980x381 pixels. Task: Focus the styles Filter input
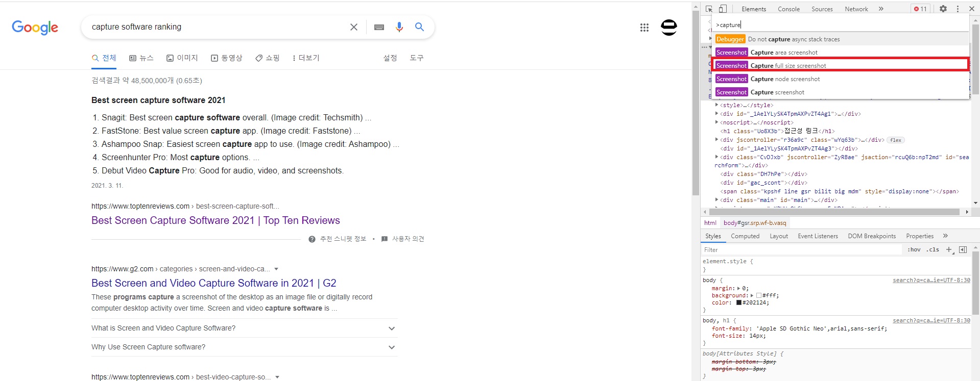[802, 250]
